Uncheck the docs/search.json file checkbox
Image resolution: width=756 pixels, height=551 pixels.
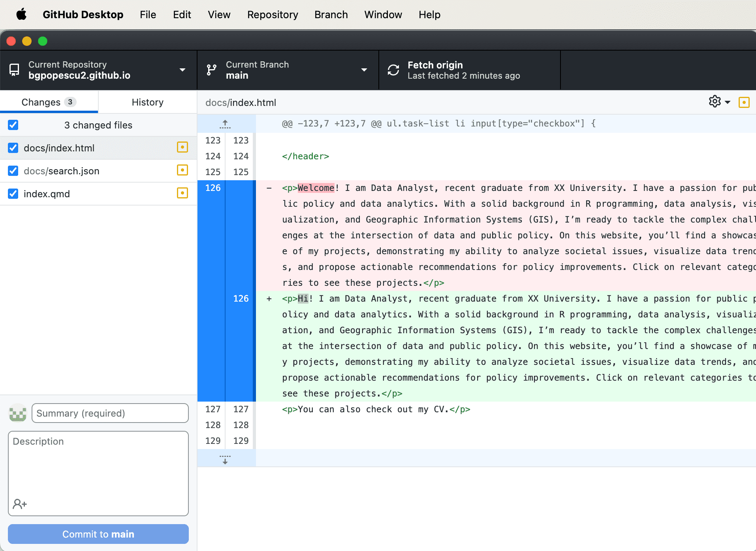coord(13,171)
